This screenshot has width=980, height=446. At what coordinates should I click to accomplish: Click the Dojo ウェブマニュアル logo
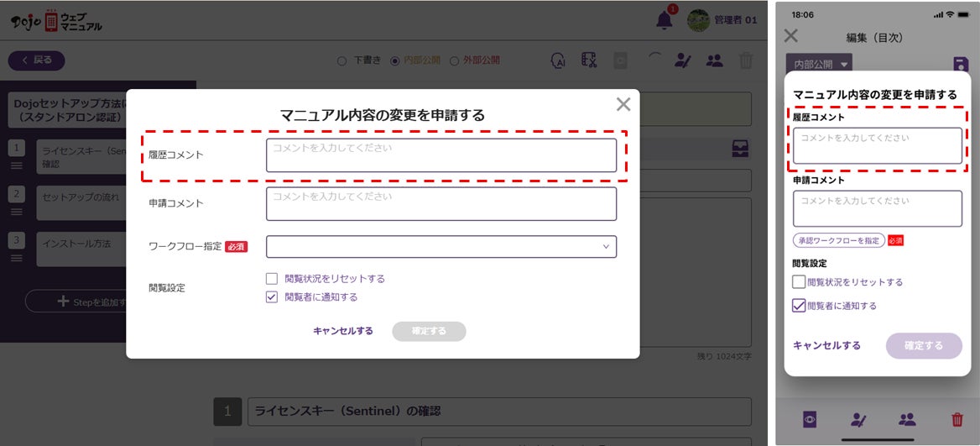(56, 21)
